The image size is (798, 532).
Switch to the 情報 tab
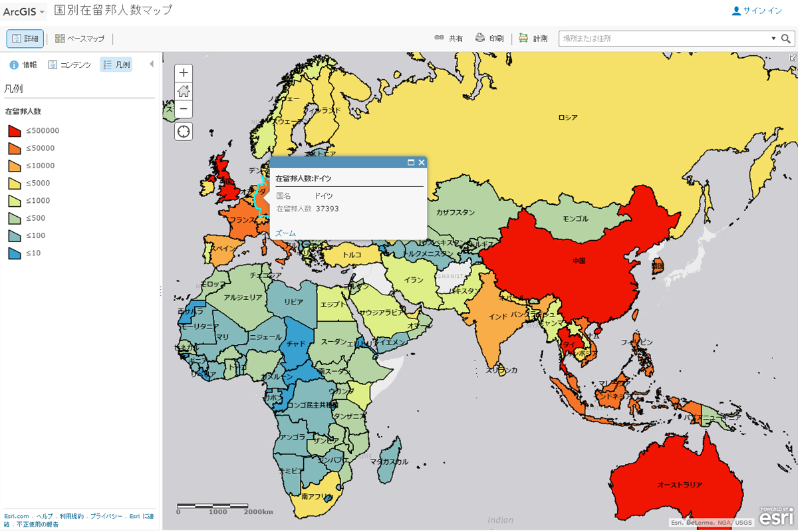[x=23, y=65]
